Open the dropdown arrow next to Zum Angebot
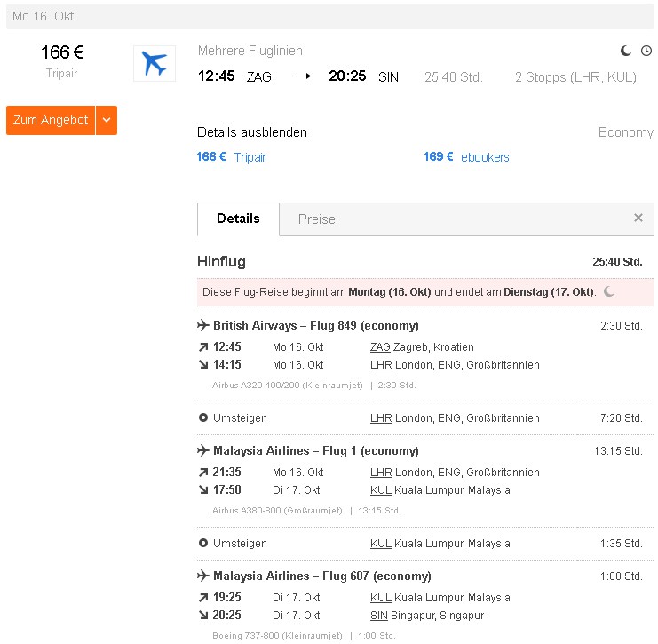 (107, 120)
